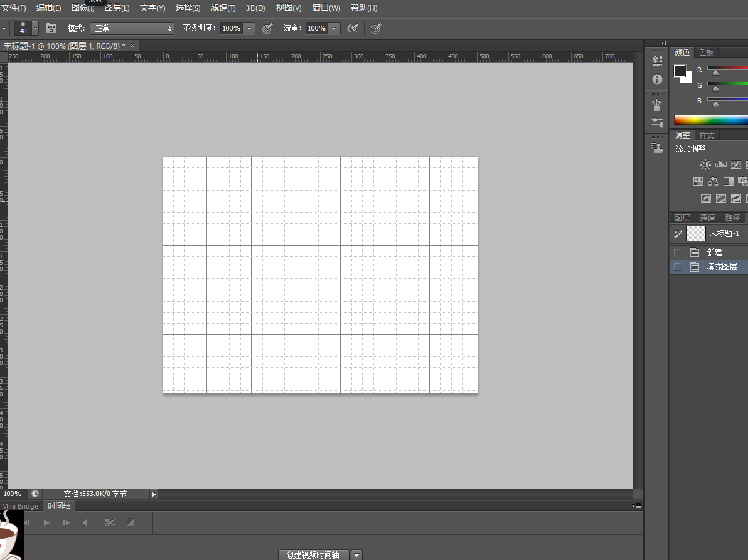The width and height of the screenshot is (748, 560).
Task: Open the 模式 blend mode dropdown
Action: click(132, 28)
